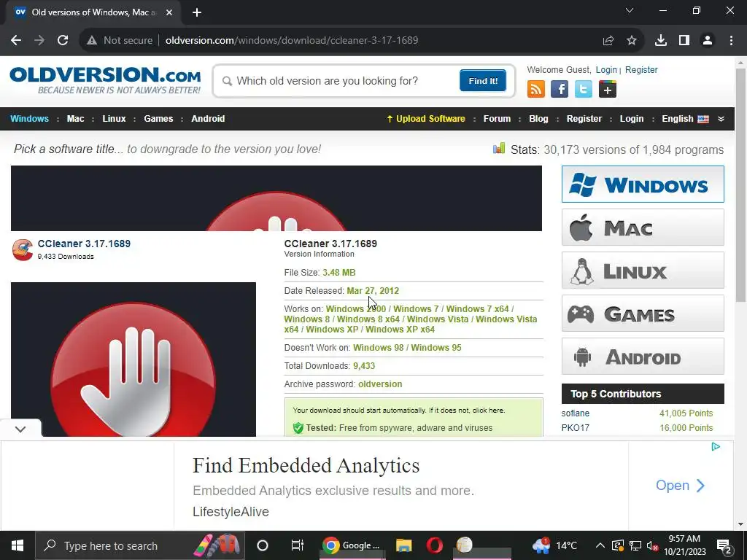
Task: Launch Opera from the taskbar
Action: (435, 545)
